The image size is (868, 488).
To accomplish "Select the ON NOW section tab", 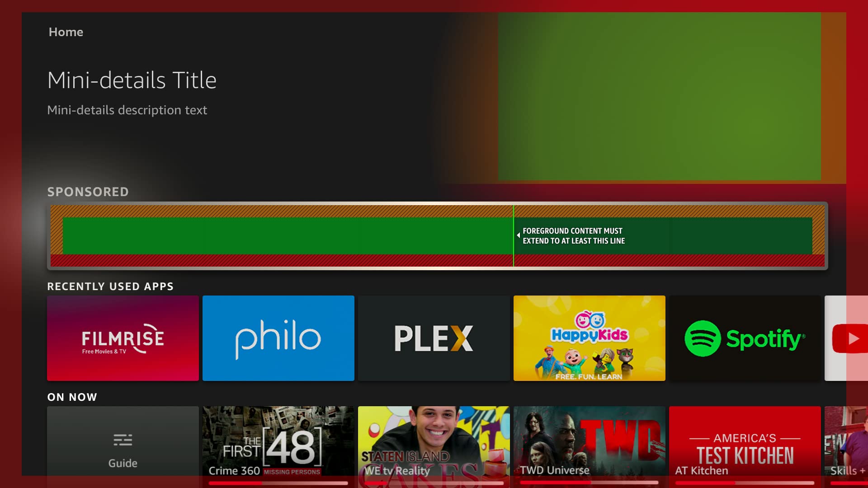I will (x=71, y=396).
